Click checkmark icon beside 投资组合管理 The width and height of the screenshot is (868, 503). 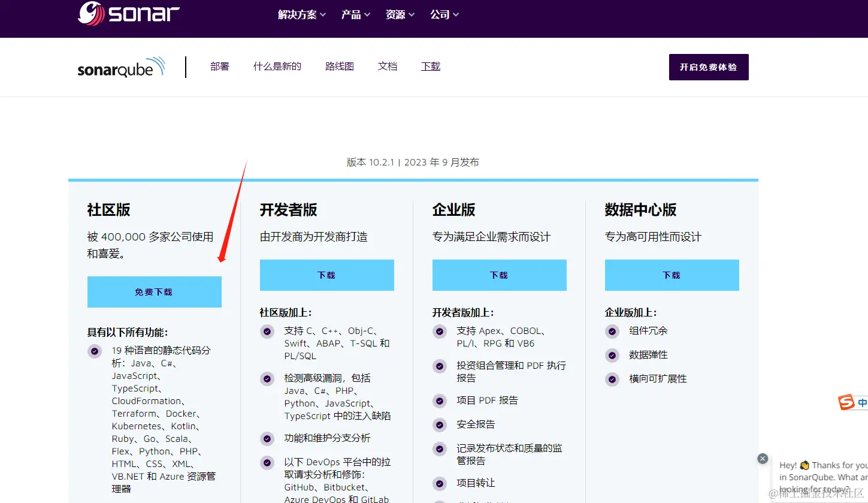(440, 366)
